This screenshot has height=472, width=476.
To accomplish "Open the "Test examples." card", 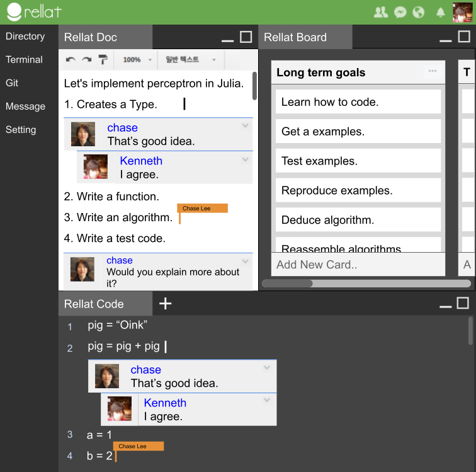I will (x=358, y=161).
